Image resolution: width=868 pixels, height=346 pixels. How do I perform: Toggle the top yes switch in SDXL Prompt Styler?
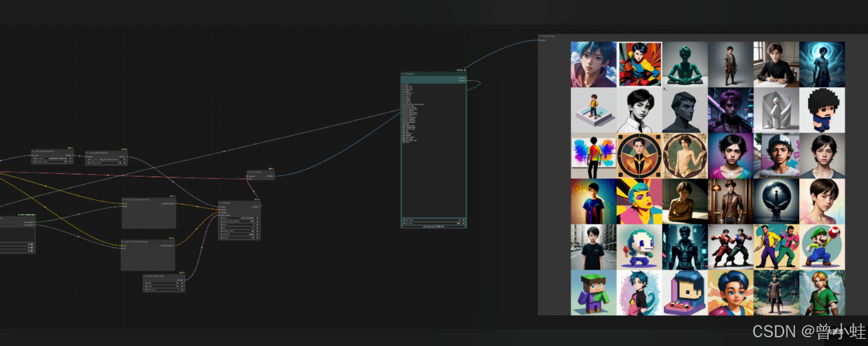coord(32,244)
